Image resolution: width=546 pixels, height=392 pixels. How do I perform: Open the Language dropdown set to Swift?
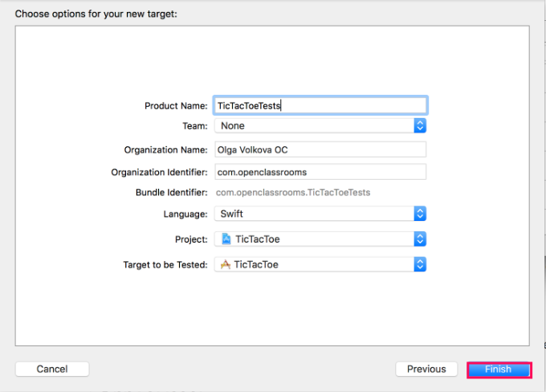320,214
